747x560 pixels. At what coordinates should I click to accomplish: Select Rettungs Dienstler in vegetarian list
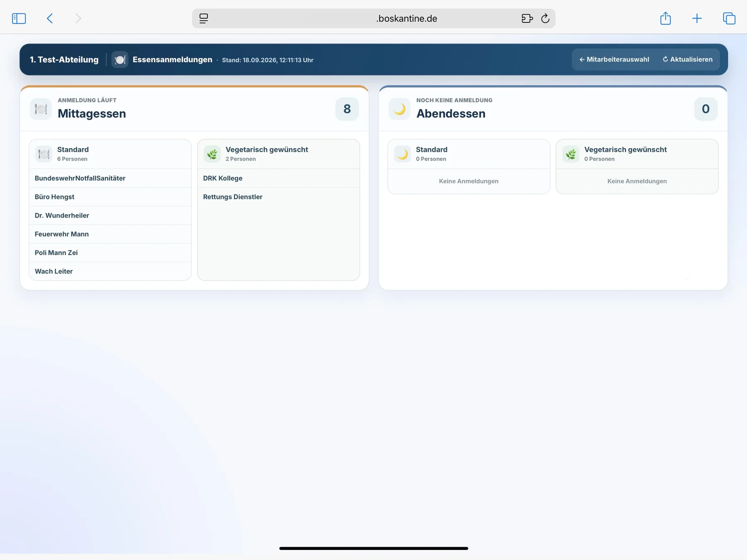coord(278,197)
